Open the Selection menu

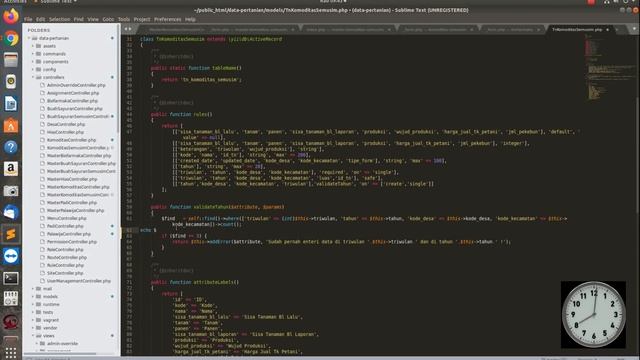point(60,19)
